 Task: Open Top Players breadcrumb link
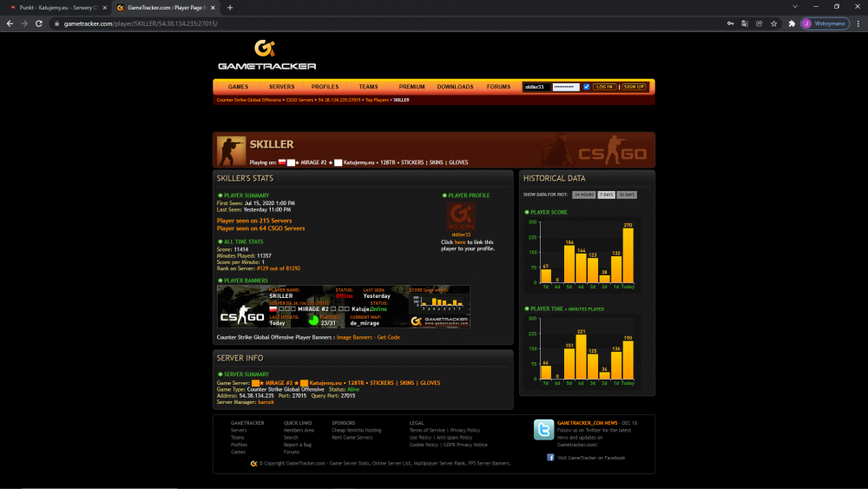click(377, 100)
